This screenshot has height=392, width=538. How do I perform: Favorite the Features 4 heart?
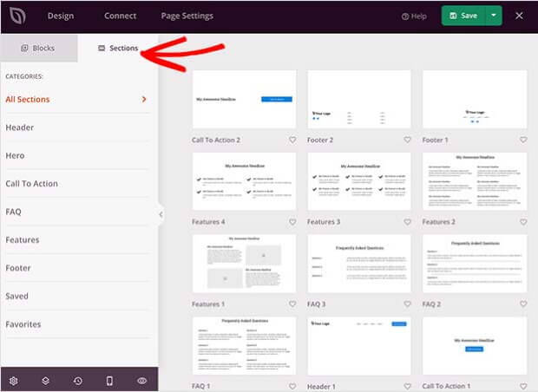[292, 222]
